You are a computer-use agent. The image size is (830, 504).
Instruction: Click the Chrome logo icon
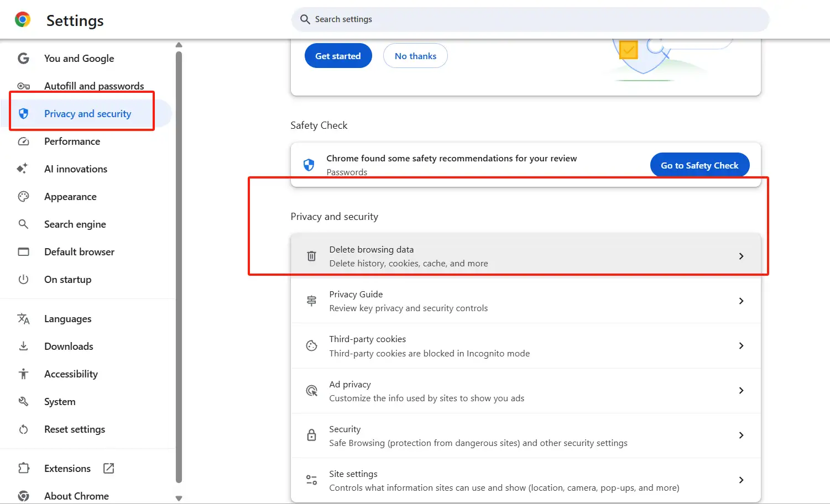point(23,20)
